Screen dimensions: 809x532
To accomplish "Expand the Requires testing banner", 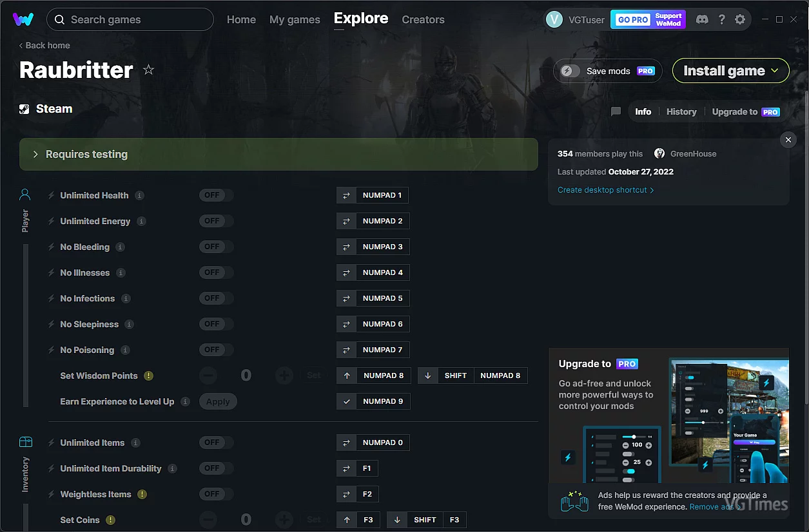I will tap(278, 155).
